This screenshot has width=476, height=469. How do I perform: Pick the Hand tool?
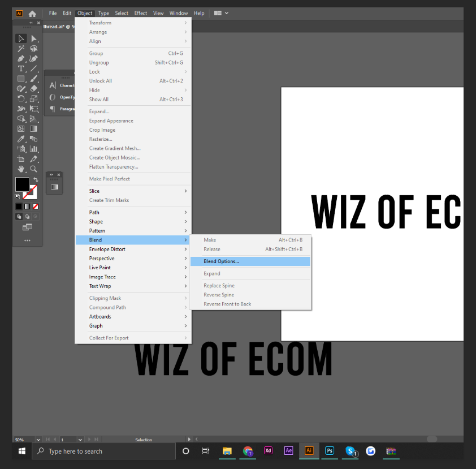click(x=21, y=168)
